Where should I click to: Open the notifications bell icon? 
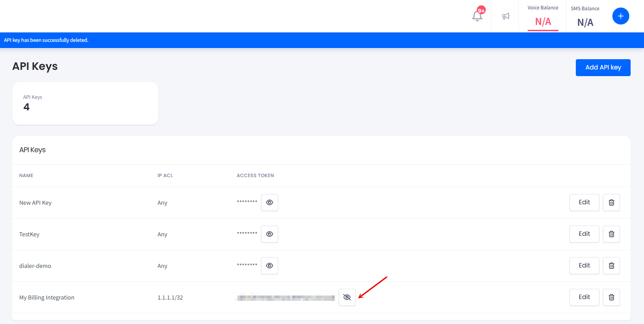coord(477,16)
